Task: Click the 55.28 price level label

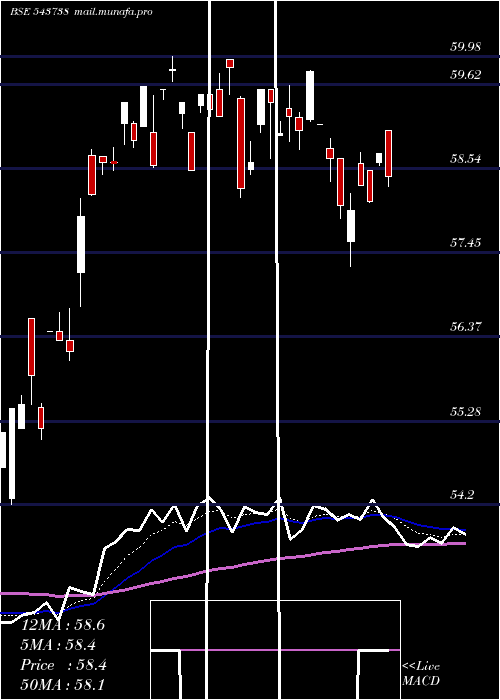Action: [465, 411]
